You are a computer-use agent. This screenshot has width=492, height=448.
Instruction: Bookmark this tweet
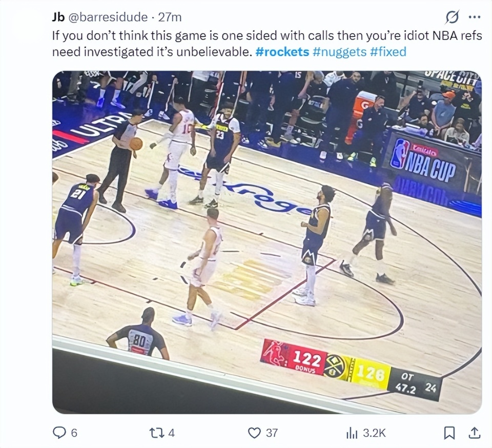pos(449,433)
